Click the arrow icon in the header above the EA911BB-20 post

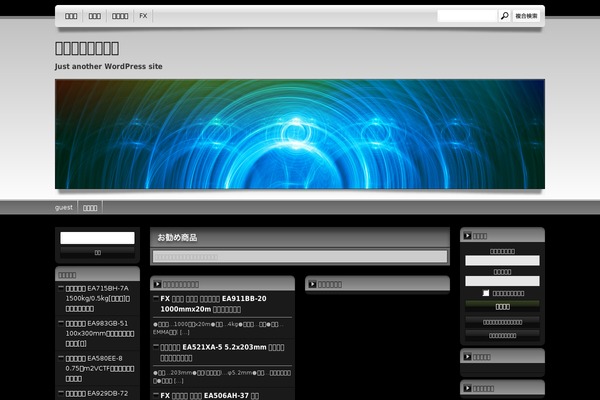click(157, 284)
